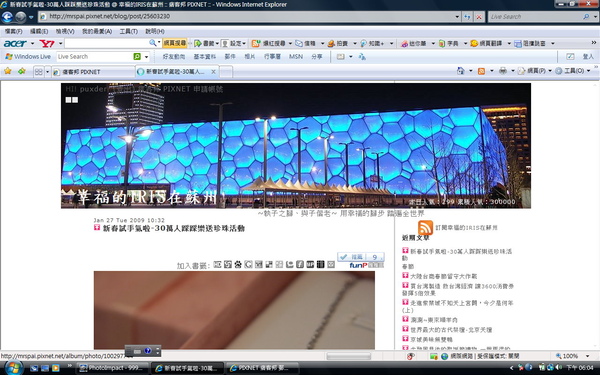Open the status bar 100% zoom dropdown
The width and height of the screenshot is (600, 375).
[587, 356]
